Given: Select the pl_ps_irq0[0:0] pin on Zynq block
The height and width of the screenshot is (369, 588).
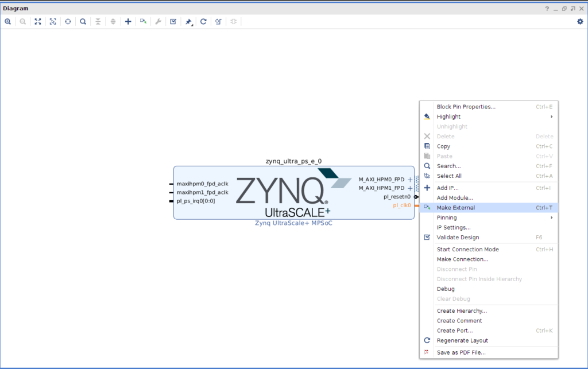Looking at the screenshot, I should pyautogui.click(x=195, y=201).
